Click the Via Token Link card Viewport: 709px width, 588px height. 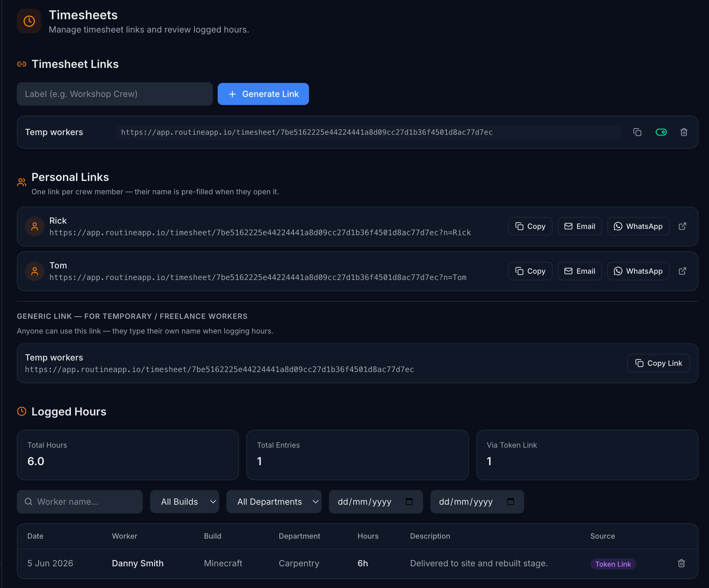click(587, 455)
